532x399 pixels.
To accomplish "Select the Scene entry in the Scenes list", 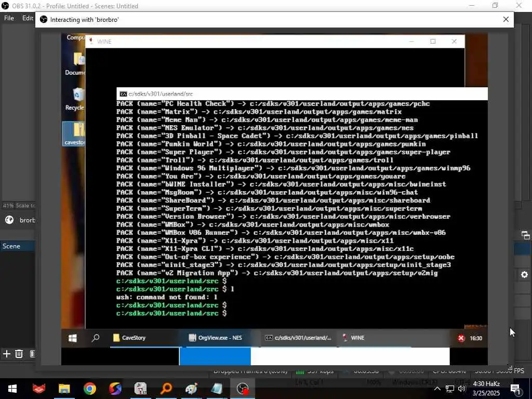I will (x=17, y=246).
